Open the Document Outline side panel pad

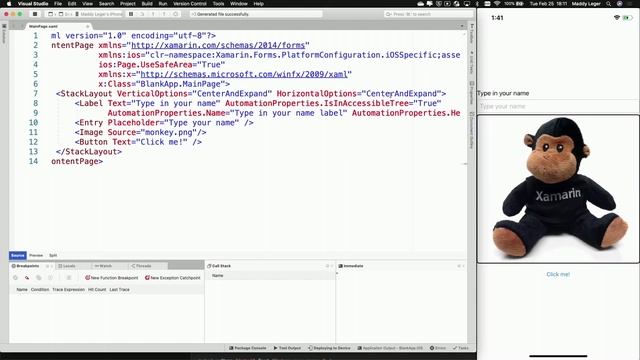[472, 130]
